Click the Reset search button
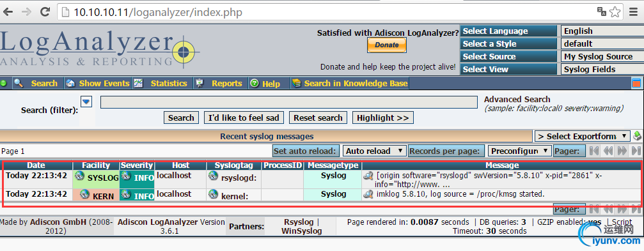Image resolution: width=644 pixels, height=251 pixels. pos(318,118)
